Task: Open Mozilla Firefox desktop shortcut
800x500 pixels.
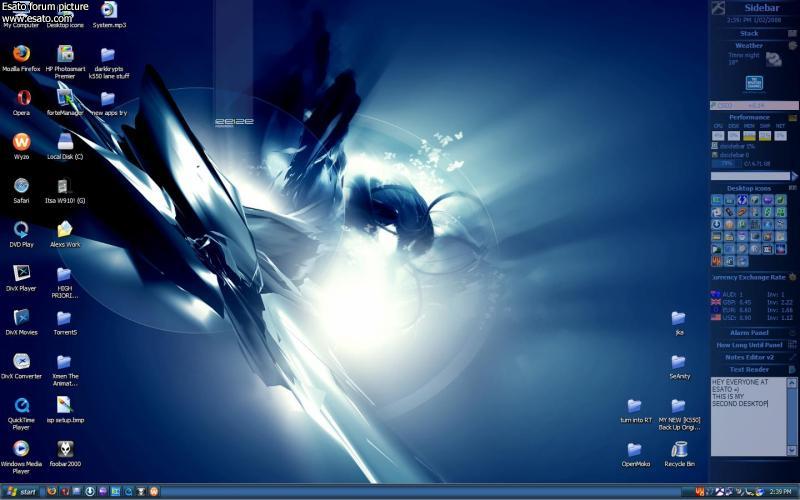Action: [21, 59]
